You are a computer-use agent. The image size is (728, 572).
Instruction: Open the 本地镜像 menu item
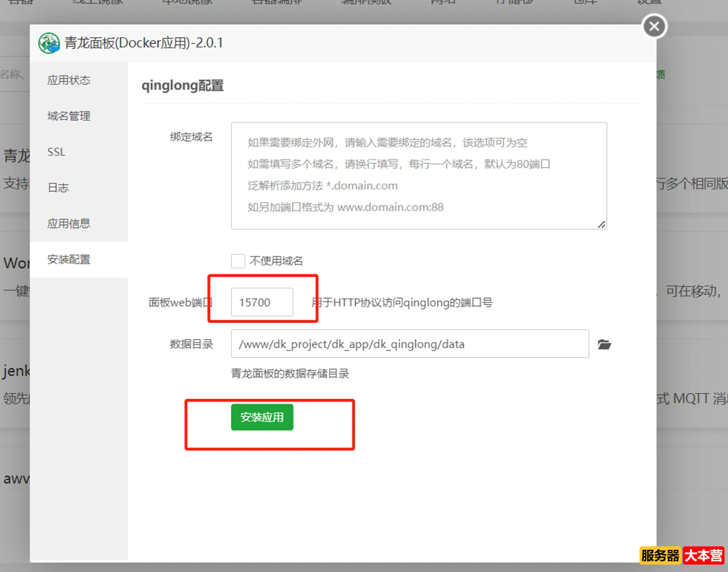(186, 1)
